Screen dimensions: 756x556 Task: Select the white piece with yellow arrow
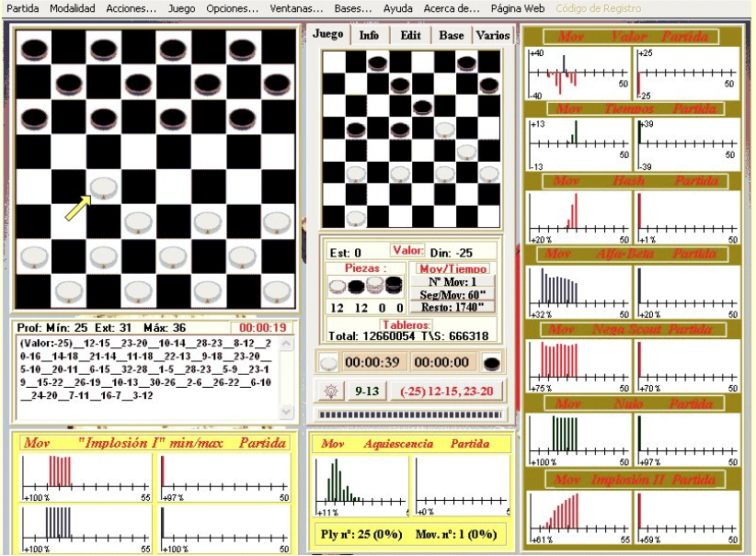click(103, 187)
